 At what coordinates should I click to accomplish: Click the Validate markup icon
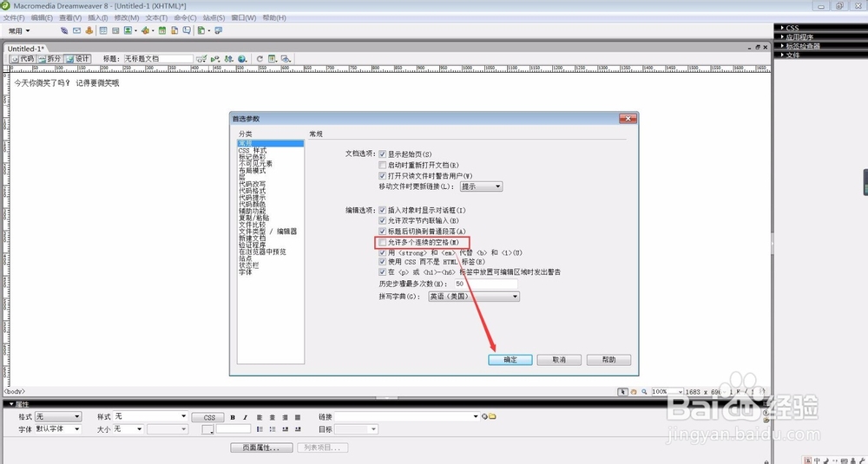pos(214,59)
